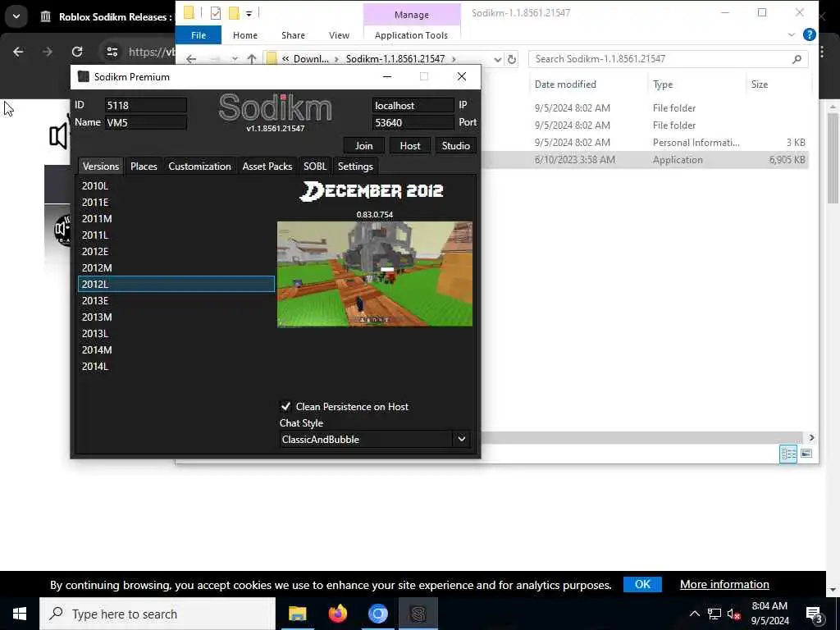Screen dimensions: 840x630
Task: Select the 2010L version entry
Action: [176, 186]
